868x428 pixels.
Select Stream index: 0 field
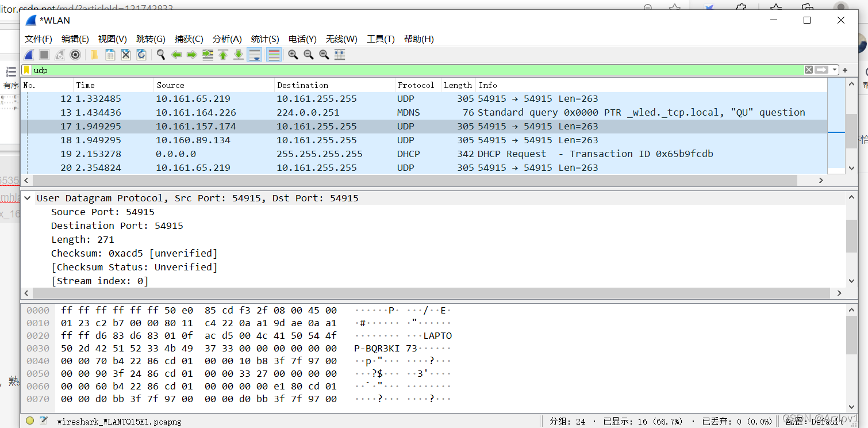coord(99,281)
